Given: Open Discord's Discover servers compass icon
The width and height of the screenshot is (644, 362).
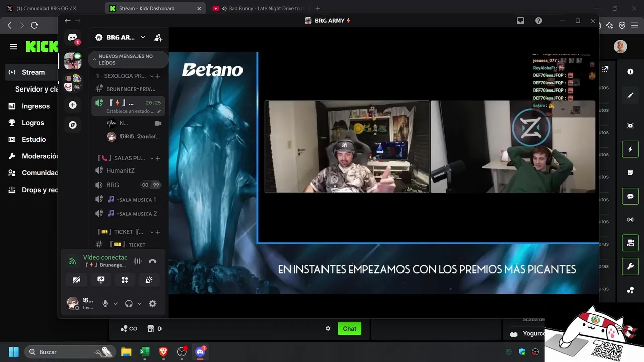Looking at the screenshot, I should pyautogui.click(x=73, y=125).
